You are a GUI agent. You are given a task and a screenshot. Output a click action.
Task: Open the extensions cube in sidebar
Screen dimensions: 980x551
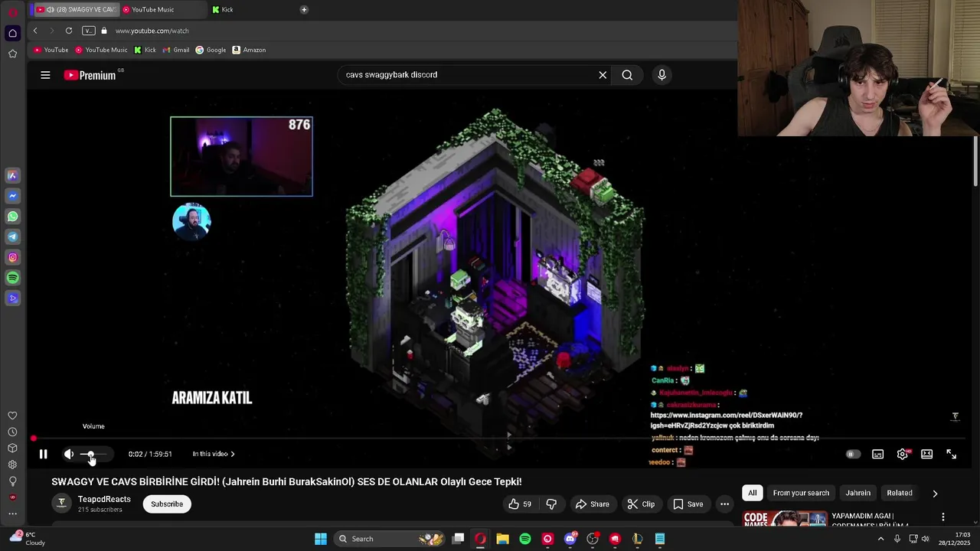click(12, 448)
